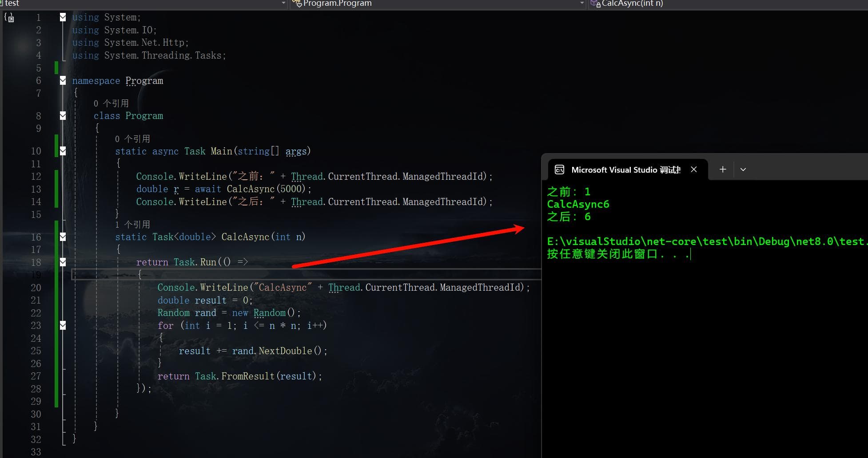868x458 pixels.
Task: Click the Program.Program class icon
Action: click(297, 4)
